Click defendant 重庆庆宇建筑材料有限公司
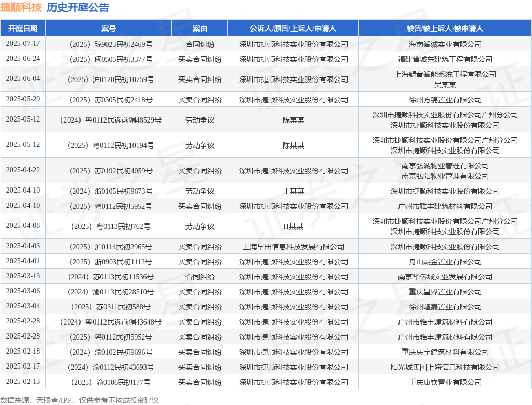Viewport: 532px width, 405px height. 445,353
